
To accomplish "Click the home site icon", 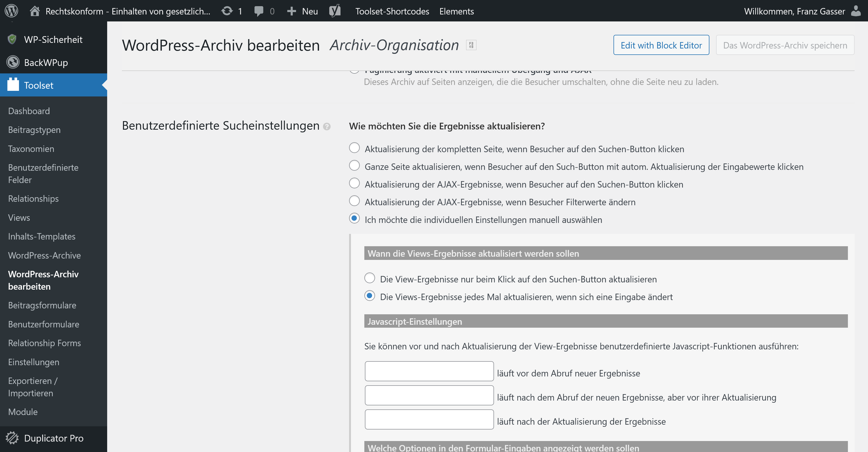I will tap(35, 11).
